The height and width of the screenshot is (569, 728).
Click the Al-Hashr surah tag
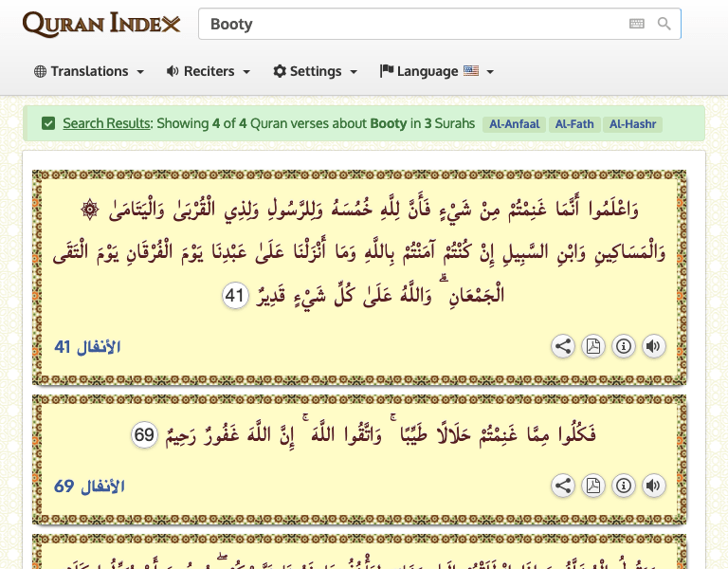(633, 124)
